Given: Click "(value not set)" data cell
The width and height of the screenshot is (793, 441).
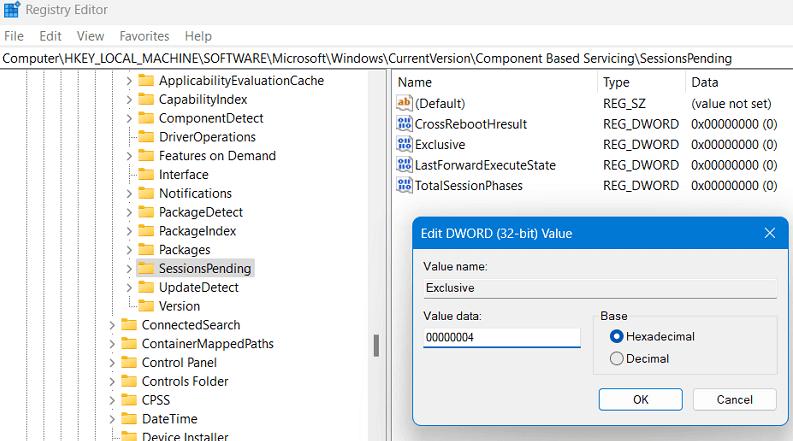Looking at the screenshot, I should 731,103.
